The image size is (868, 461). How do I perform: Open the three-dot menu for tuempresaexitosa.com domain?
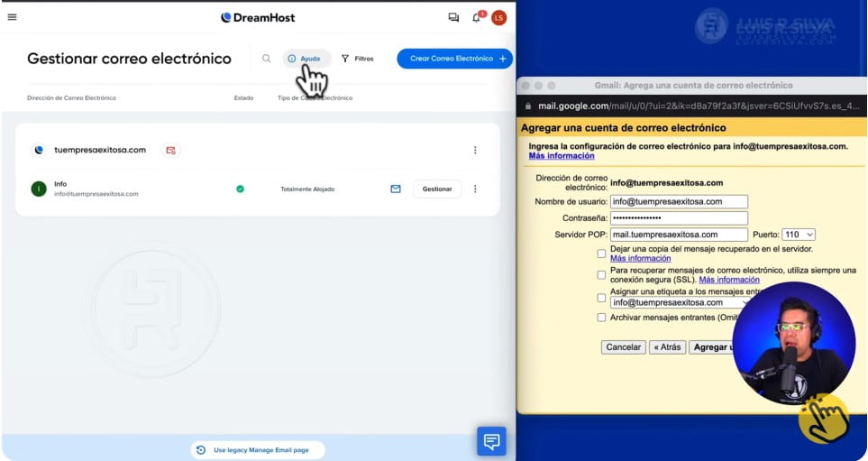tap(475, 150)
